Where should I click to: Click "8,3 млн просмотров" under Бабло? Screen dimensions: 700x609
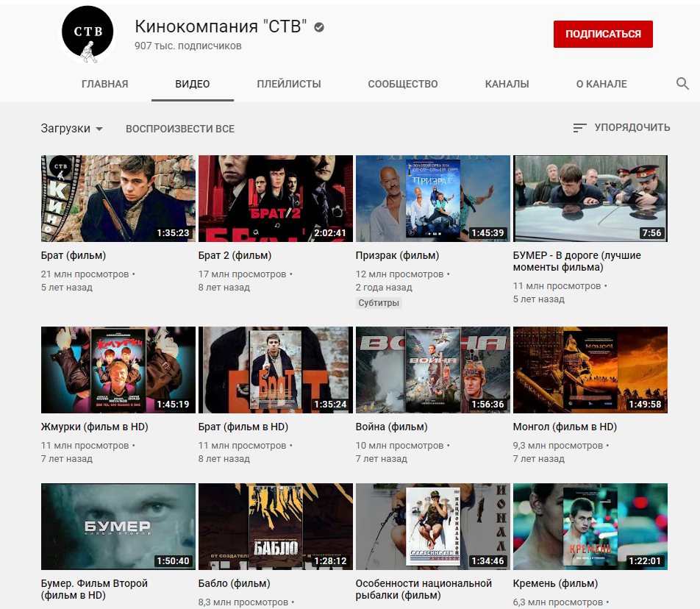(243, 602)
